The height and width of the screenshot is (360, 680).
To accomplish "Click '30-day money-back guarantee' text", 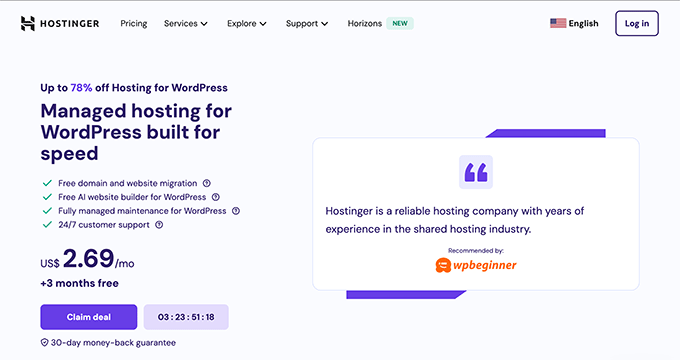I will point(113,343).
